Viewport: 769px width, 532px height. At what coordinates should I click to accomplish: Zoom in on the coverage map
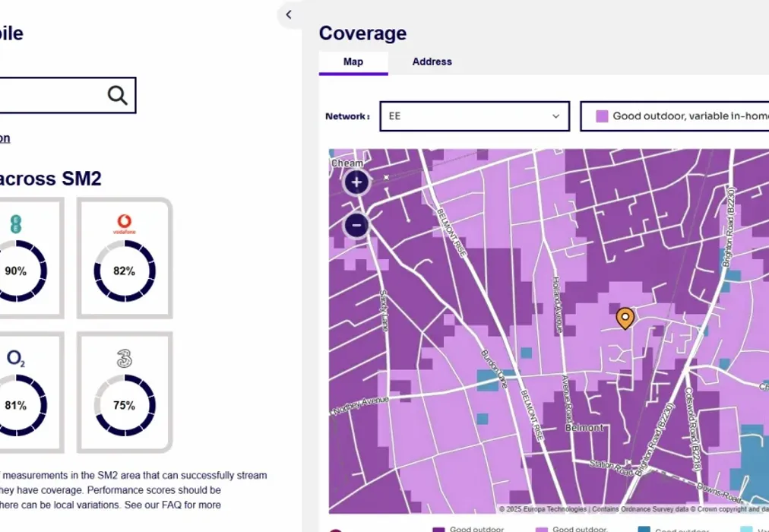(356, 182)
